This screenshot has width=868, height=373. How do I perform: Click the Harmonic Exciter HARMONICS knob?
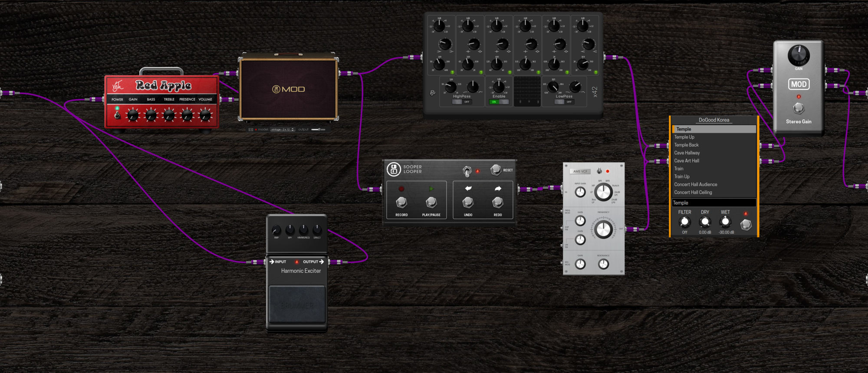(x=304, y=229)
